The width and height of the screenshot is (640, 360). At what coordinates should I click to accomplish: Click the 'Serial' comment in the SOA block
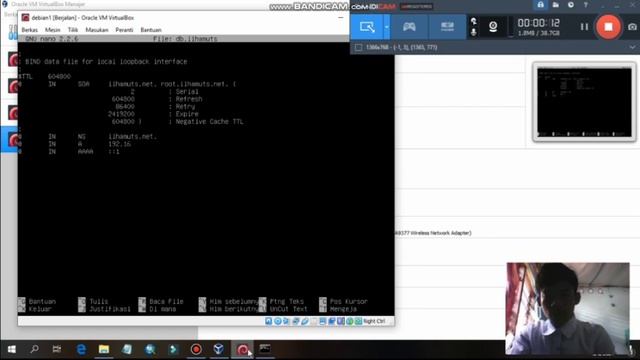click(187, 92)
